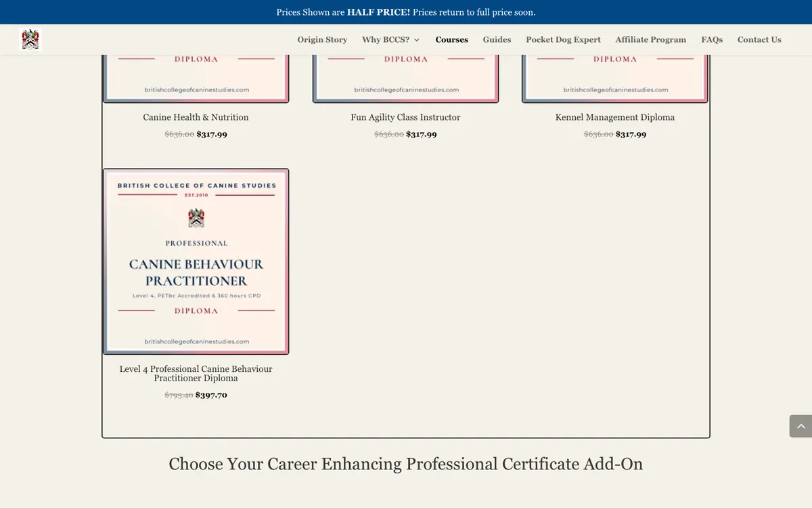812x508 pixels.
Task: Open the Guides menu item
Action: pyautogui.click(x=497, y=40)
